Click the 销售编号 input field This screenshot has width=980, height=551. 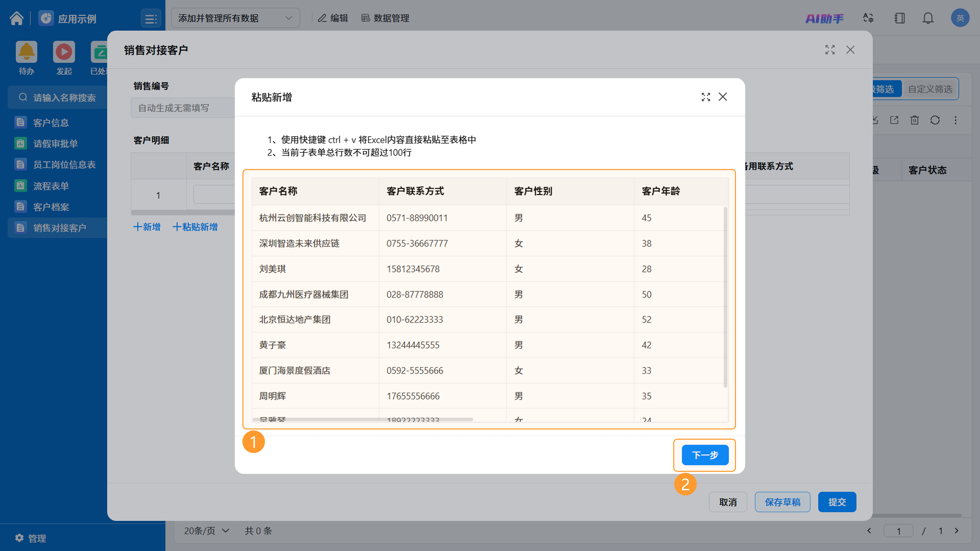[x=183, y=108]
